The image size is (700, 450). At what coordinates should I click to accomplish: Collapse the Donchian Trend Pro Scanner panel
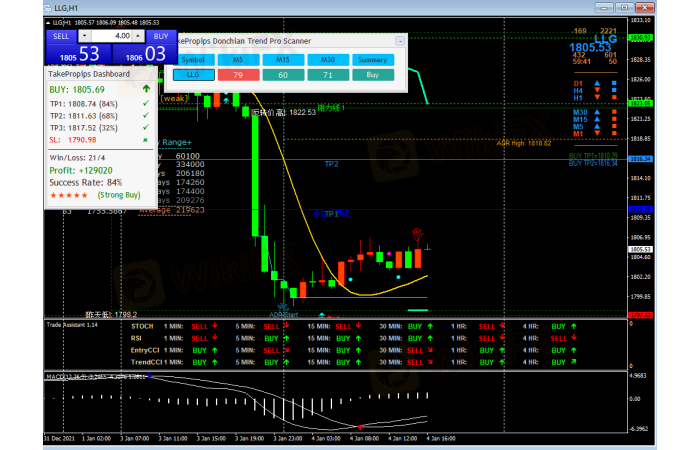point(399,41)
